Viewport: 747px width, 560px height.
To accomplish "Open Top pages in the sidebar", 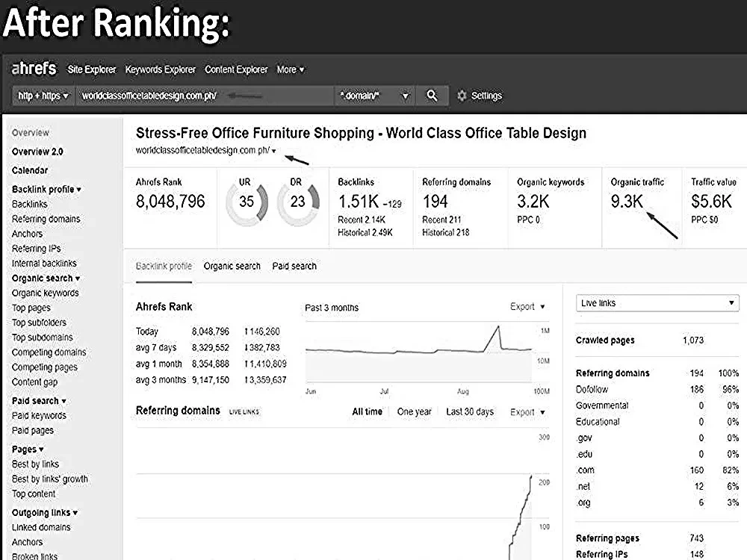I will tap(31, 308).
